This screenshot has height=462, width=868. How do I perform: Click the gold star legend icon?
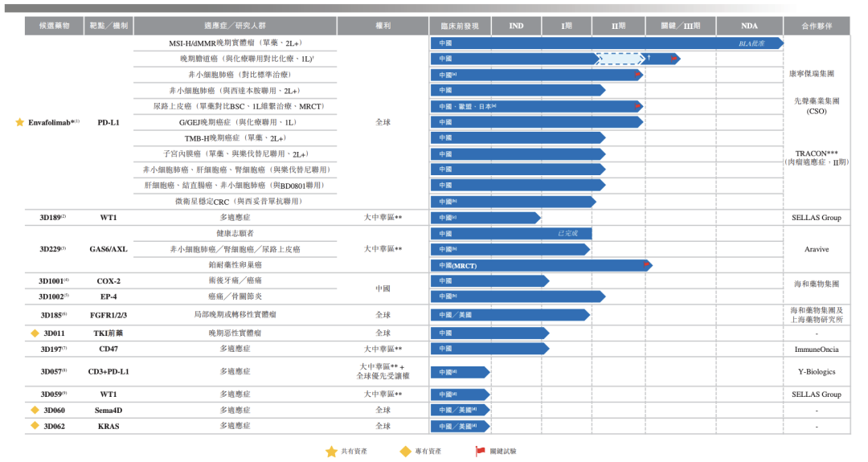tap(331, 452)
